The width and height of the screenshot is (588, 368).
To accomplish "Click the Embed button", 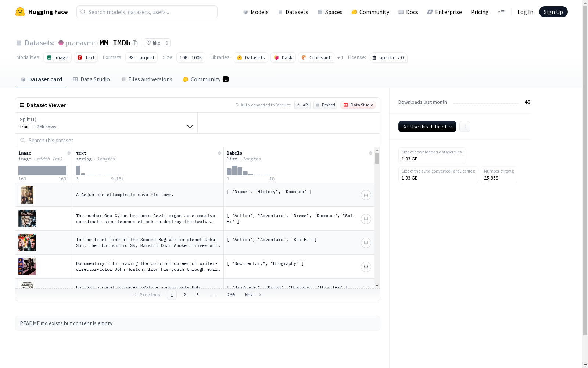I will coord(325,105).
